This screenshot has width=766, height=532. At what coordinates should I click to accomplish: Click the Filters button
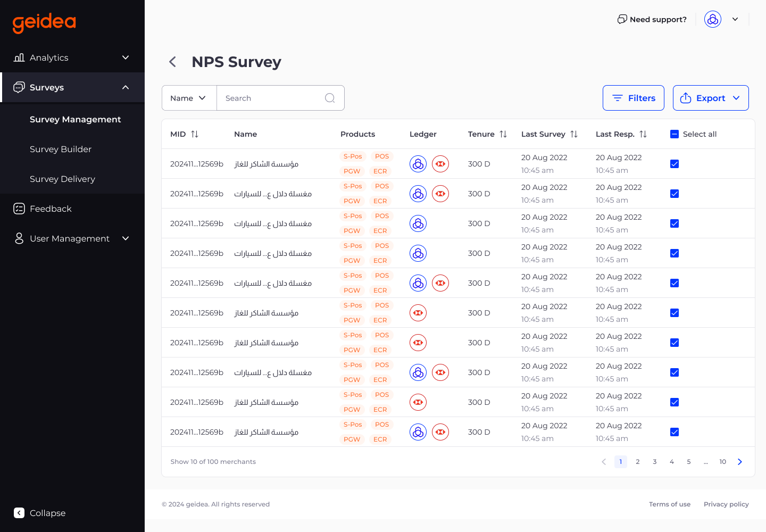click(633, 98)
